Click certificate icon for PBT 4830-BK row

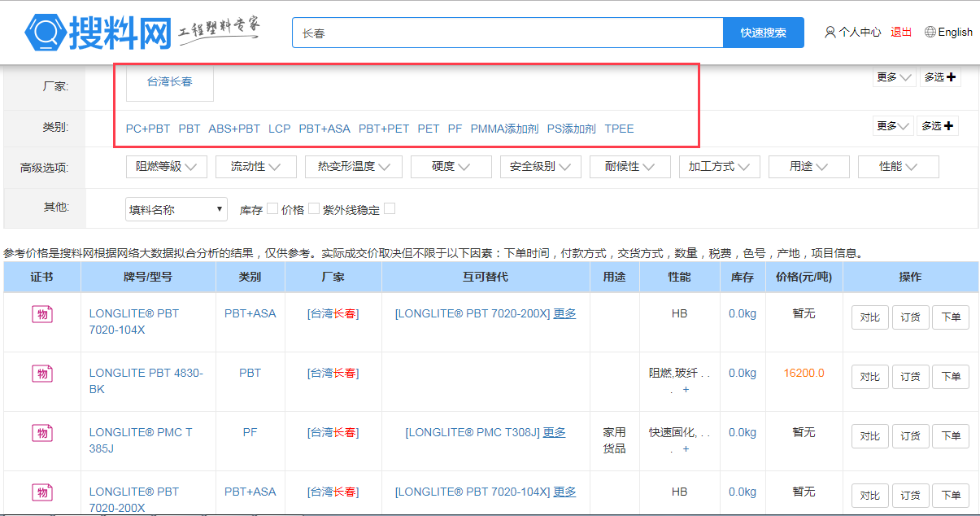tap(42, 374)
